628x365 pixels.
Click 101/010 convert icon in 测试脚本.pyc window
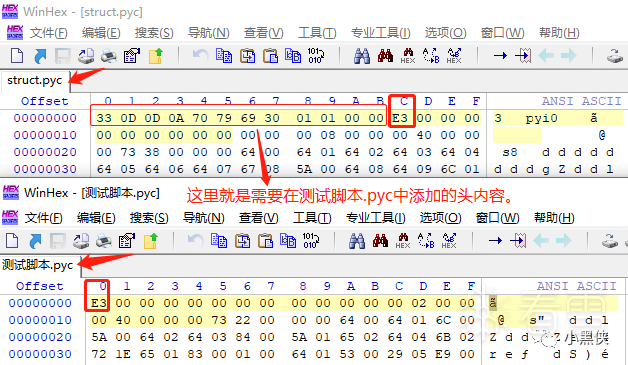point(311,241)
